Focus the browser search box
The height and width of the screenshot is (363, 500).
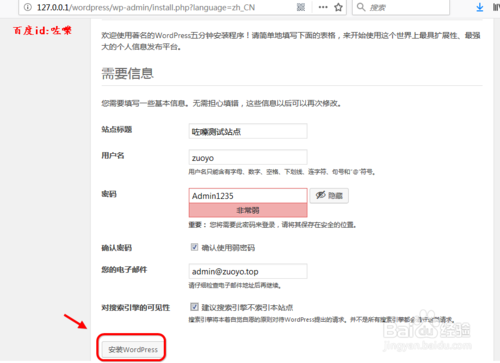point(401,7)
